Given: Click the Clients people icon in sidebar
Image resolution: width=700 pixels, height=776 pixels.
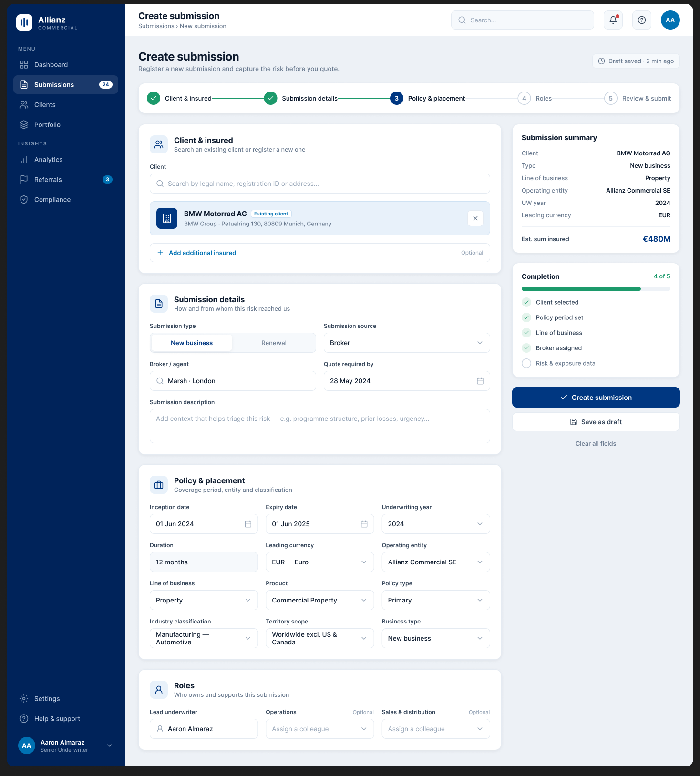Looking at the screenshot, I should [x=24, y=105].
